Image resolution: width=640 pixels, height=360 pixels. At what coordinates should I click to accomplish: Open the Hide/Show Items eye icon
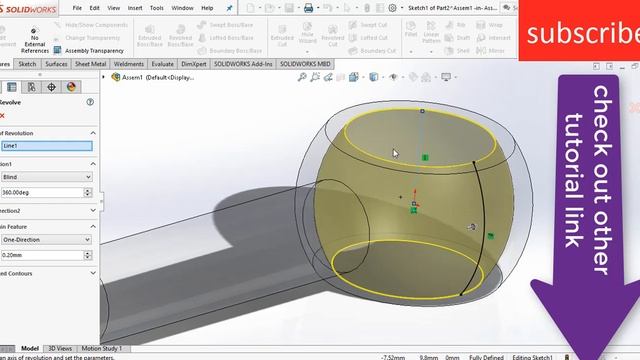[x=393, y=77]
